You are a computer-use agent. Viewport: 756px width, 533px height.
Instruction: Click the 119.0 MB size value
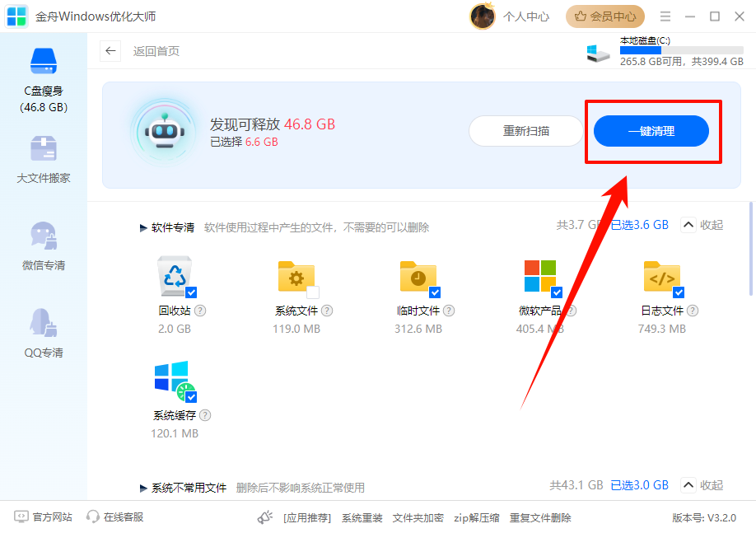[x=296, y=329]
